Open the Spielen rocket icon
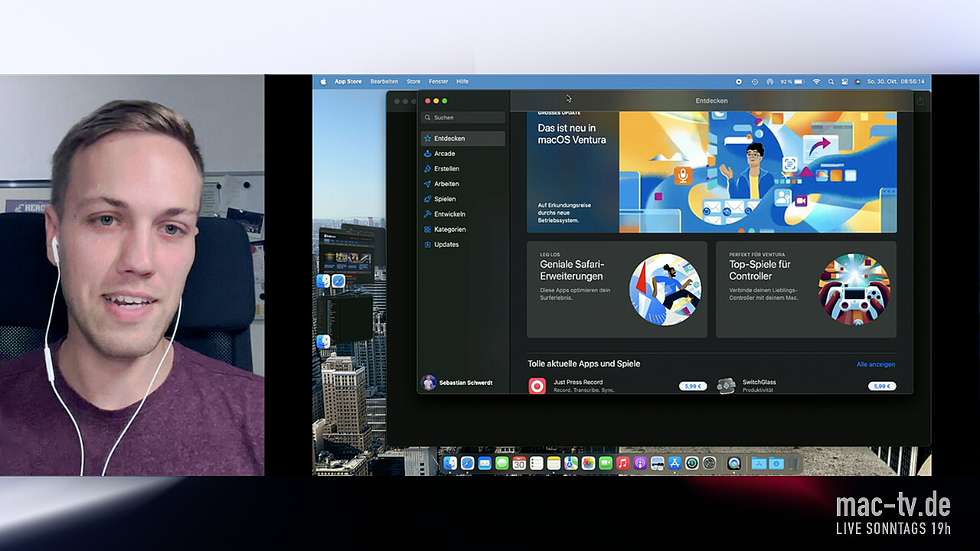This screenshot has width=980, height=551. coord(428,199)
